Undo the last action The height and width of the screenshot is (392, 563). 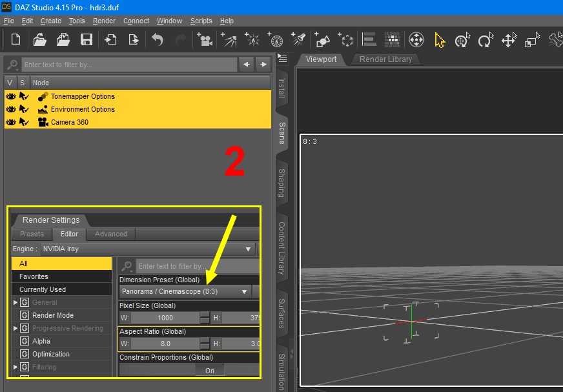158,39
